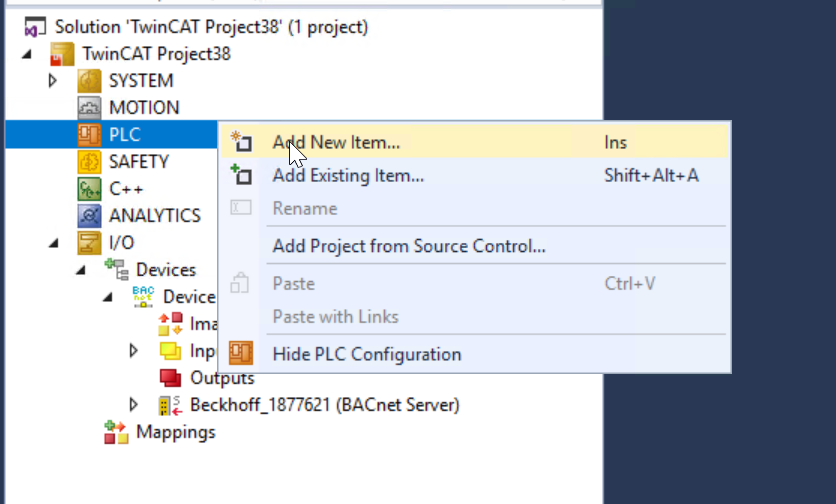Viewport: 836px width, 504px height.
Task: Select the green C++ node icon
Action: coord(89,189)
